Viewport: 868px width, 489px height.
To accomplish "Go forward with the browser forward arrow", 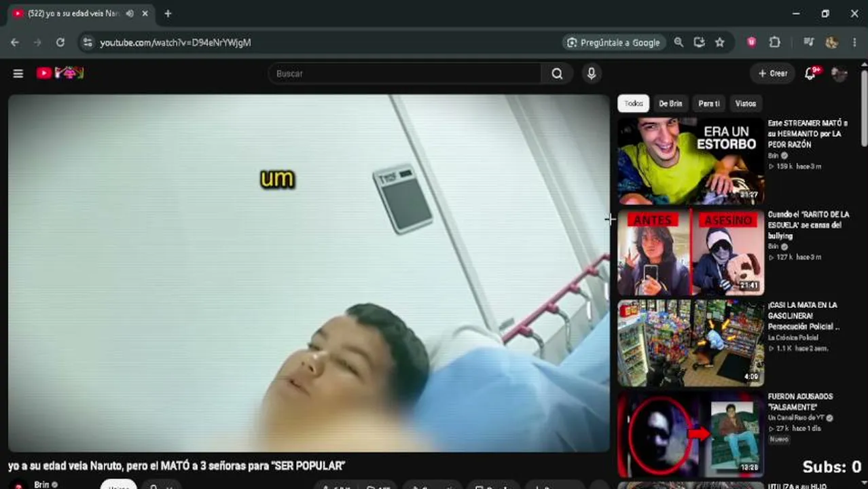I will pos(37,42).
